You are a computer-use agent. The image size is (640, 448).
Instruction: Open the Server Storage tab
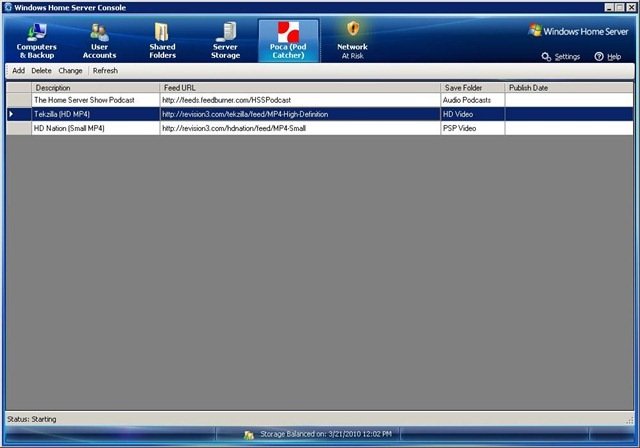[225, 41]
